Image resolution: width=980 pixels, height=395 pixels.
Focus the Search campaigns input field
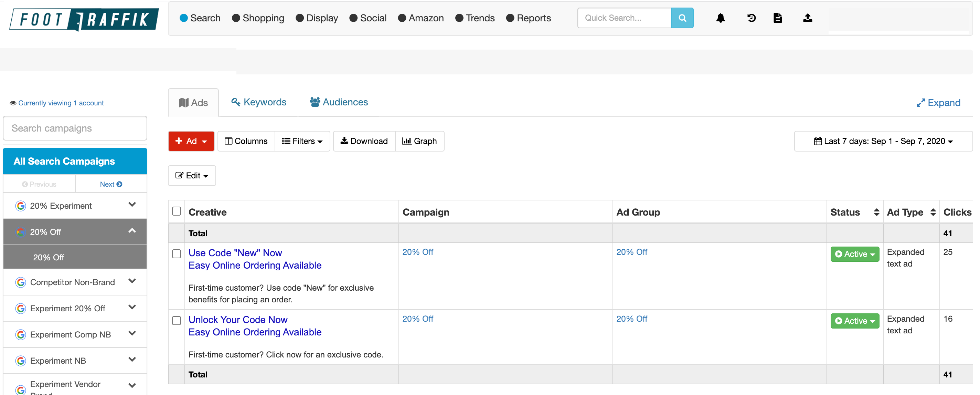pyautogui.click(x=75, y=128)
